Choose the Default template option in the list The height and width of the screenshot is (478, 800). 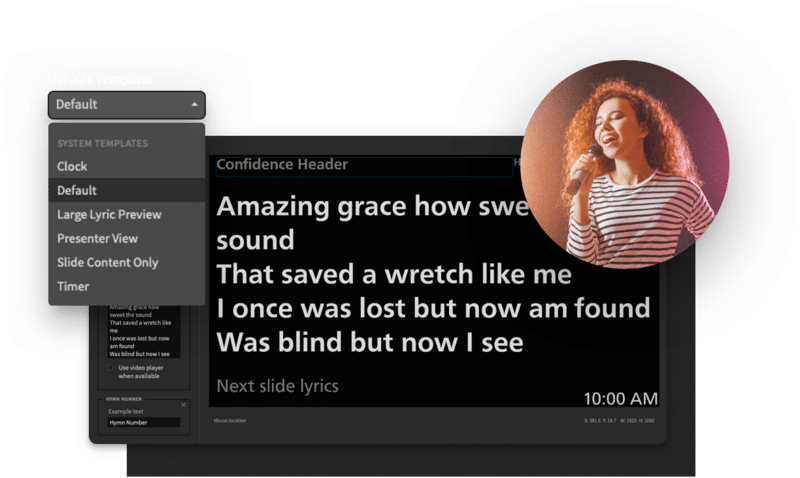coord(76,190)
